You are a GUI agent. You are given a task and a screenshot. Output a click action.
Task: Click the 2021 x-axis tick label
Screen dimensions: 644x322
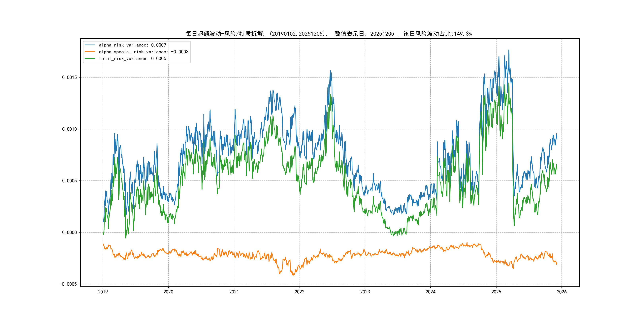click(x=234, y=292)
